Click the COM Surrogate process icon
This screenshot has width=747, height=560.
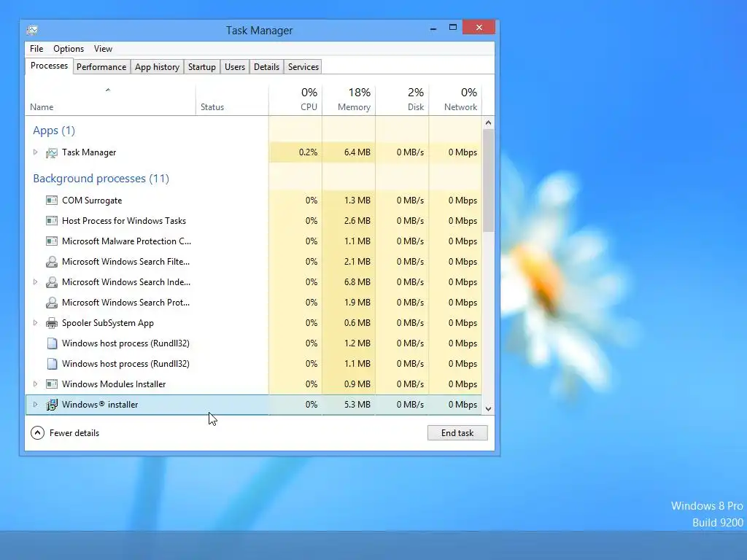(x=52, y=201)
